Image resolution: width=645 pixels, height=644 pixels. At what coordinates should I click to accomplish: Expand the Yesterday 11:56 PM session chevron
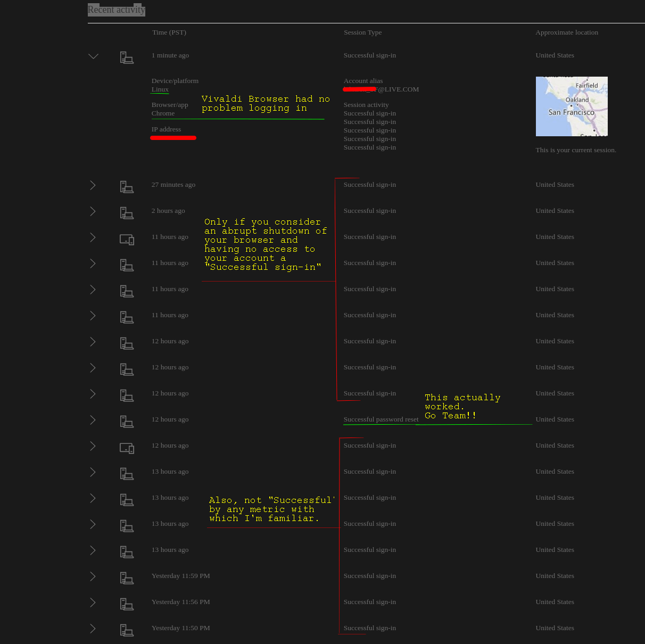[93, 602]
